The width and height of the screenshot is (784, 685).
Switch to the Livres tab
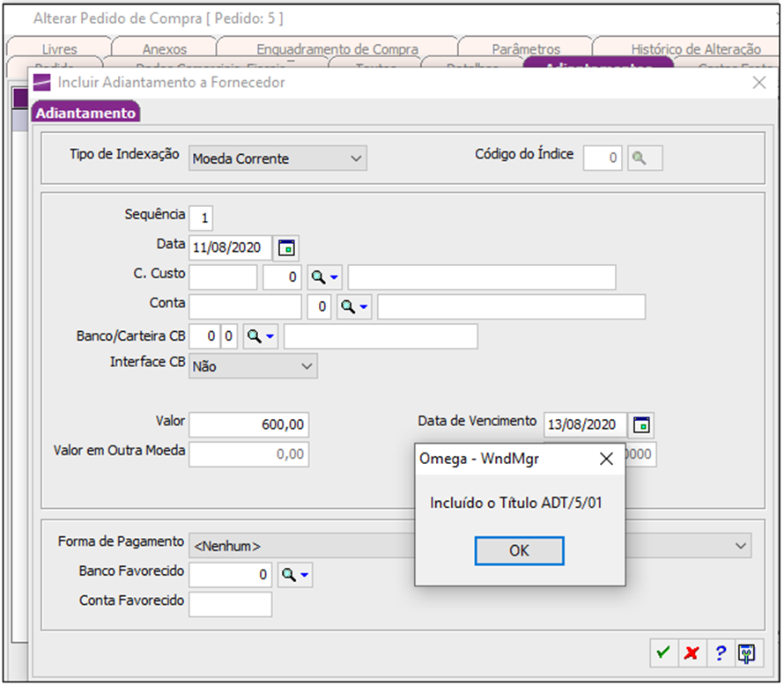pos(60,49)
